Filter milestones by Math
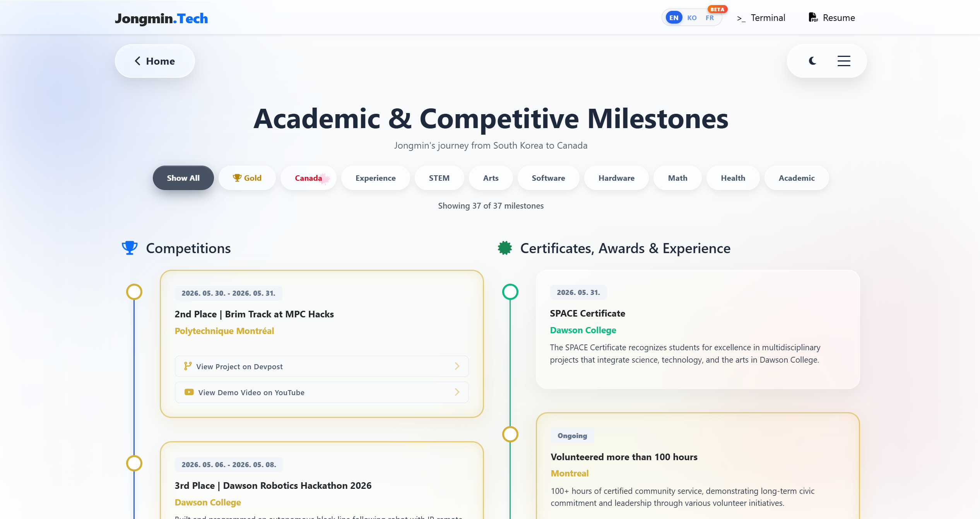980x519 pixels. [x=677, y=178]
